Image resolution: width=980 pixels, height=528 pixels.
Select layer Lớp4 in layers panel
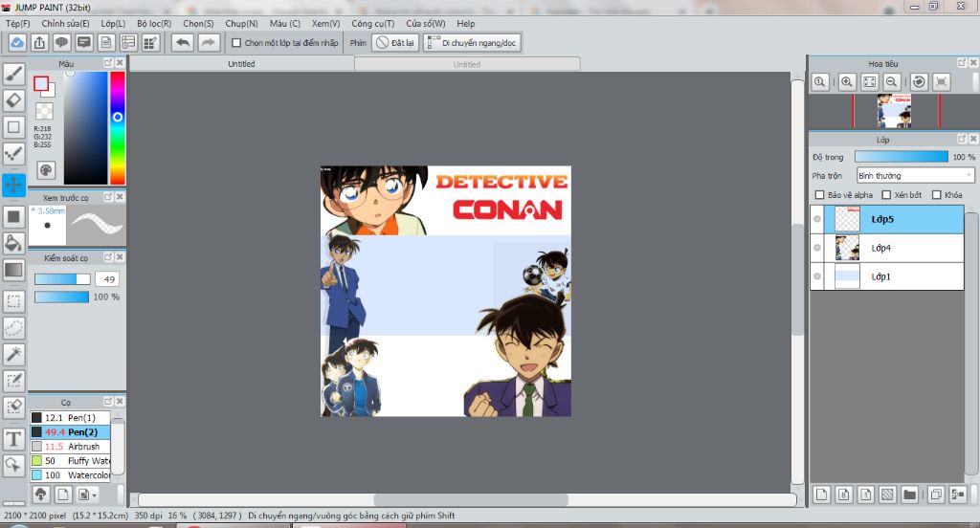(887, 248)
